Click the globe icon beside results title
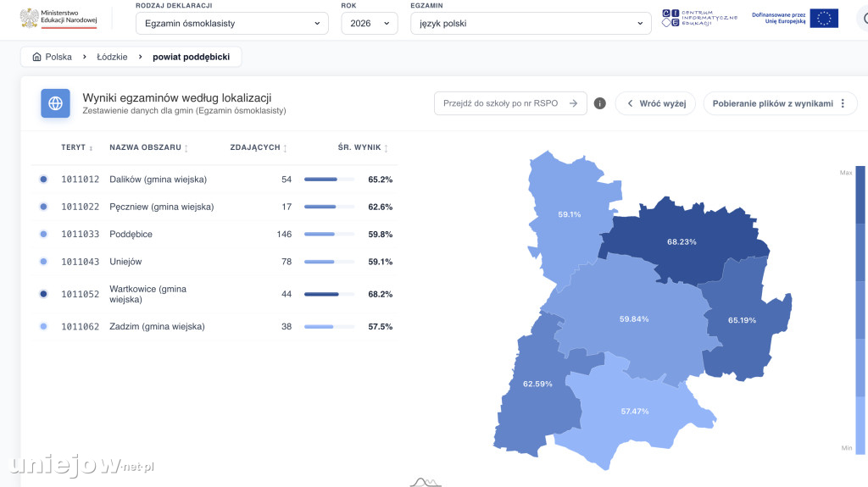Screen dimensions: 868x487 [55, 103]
